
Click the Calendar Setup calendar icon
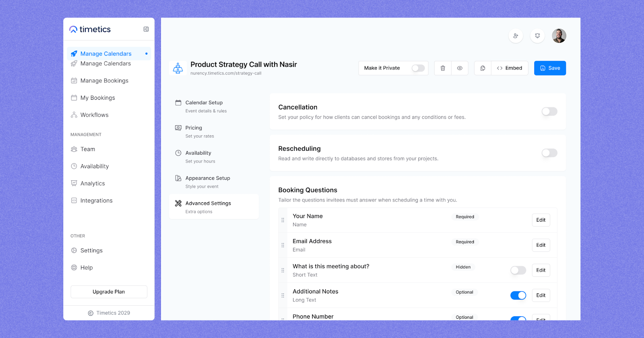[178, 103]
